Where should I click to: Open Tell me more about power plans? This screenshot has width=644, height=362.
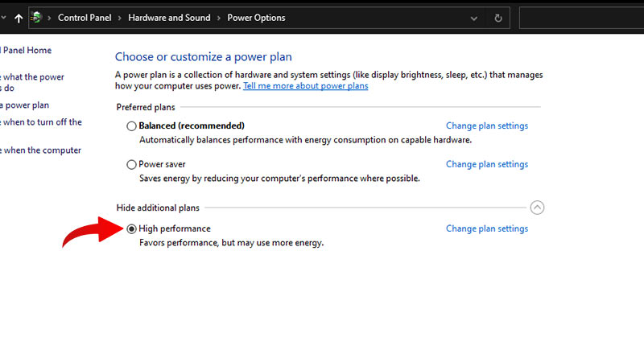(306, 86)
